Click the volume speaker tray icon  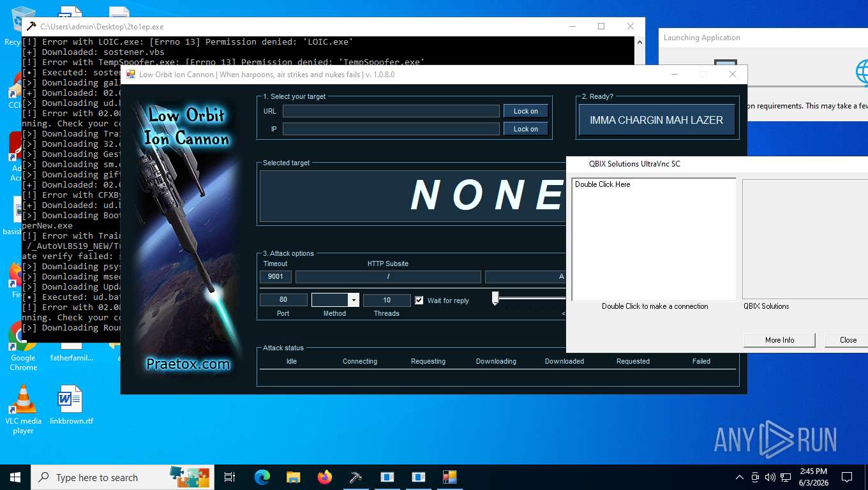[x=770, y=477]
